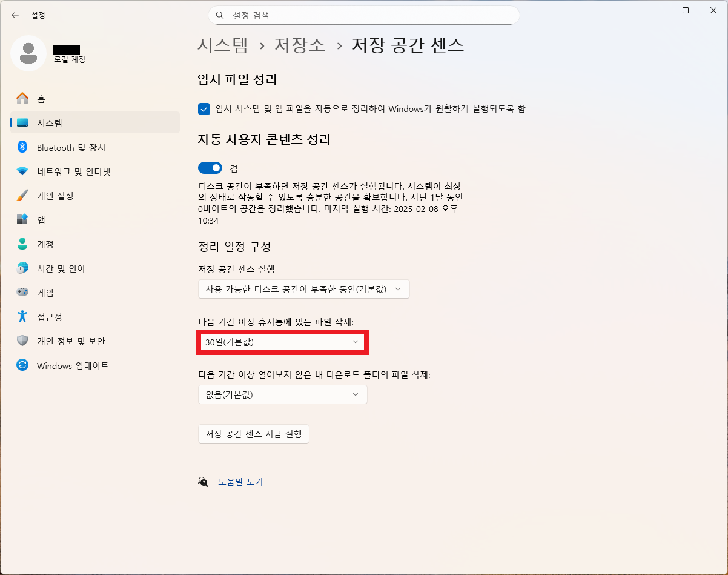Click the search magnifier icon
This screenshot has width=728, height=575.
point(220,15)
